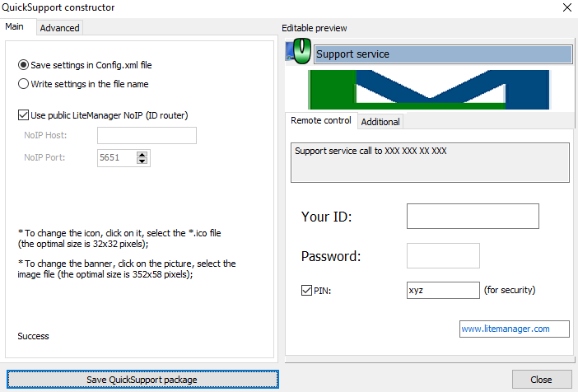Screen dimensions: 578x392
Task: Switch to the Advanced tab
Action: coord(60,28)
